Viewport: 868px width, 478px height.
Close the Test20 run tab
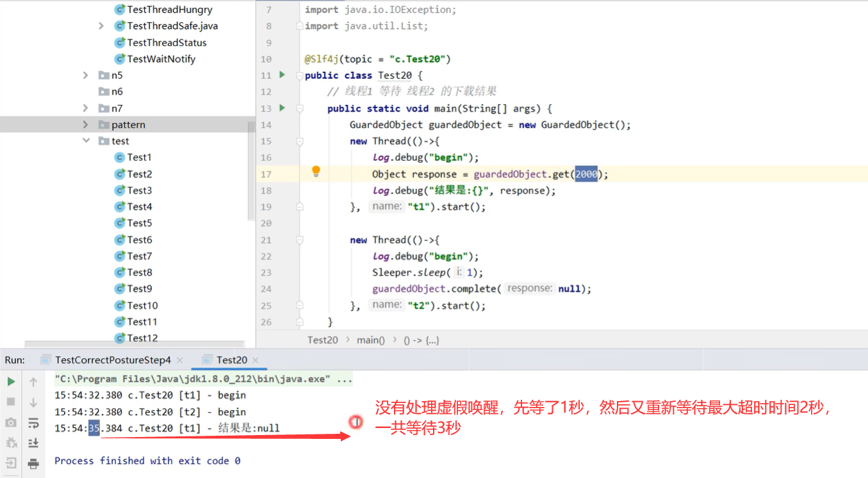coord(255,360)
